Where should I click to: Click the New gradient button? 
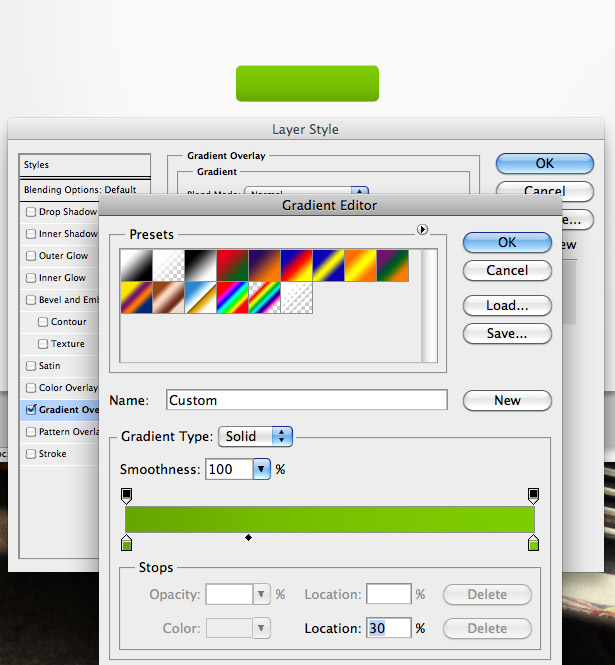click(507, 400)
